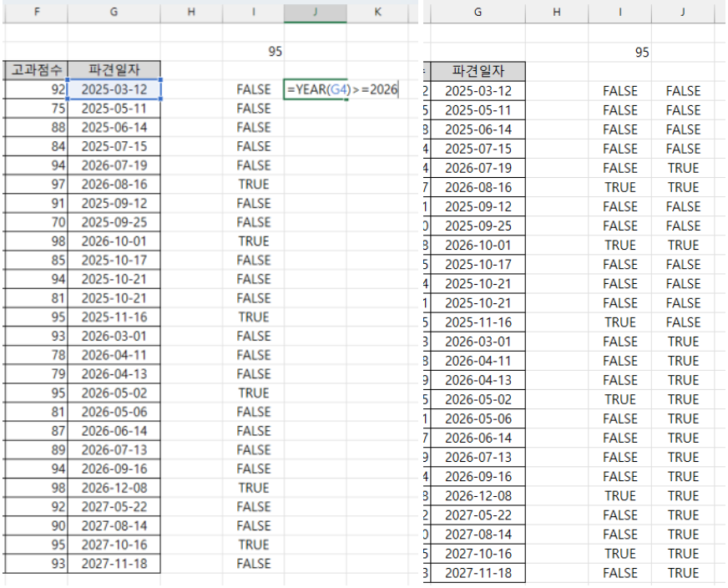
Task: Select the score cell 85
Action: click(x=36, y=260)
